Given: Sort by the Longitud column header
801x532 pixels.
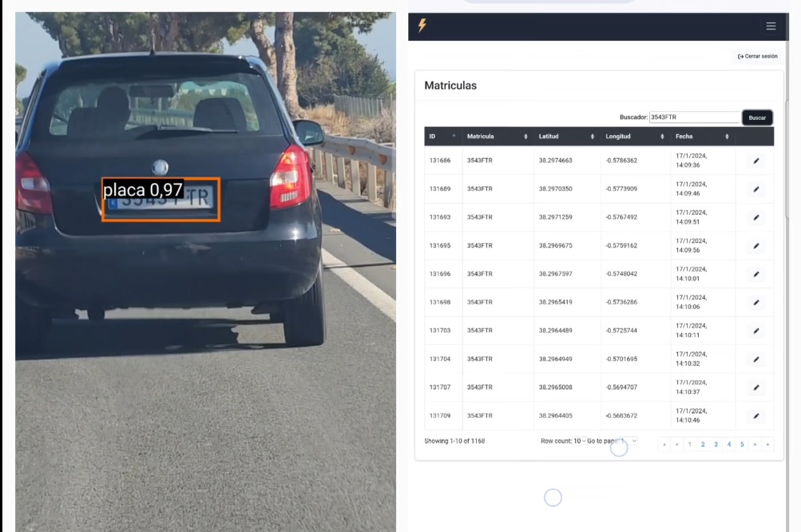Looking at the screenshot, I should (x=636, y=137).
